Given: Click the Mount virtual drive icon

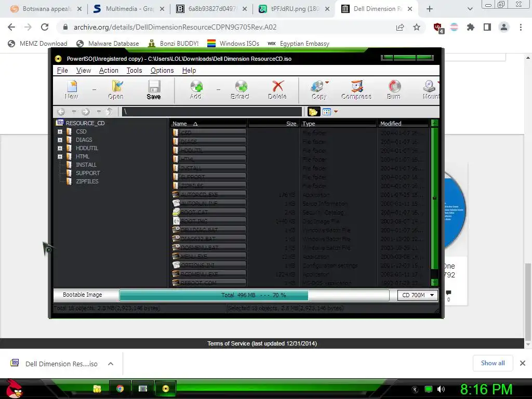Looking at the screenshot, I should point(429,87).
